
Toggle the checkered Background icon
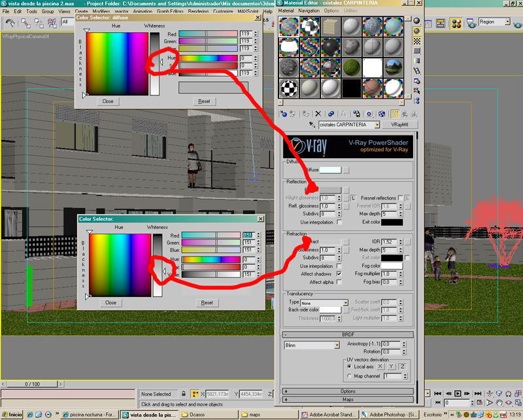click(x=417, y=41)
